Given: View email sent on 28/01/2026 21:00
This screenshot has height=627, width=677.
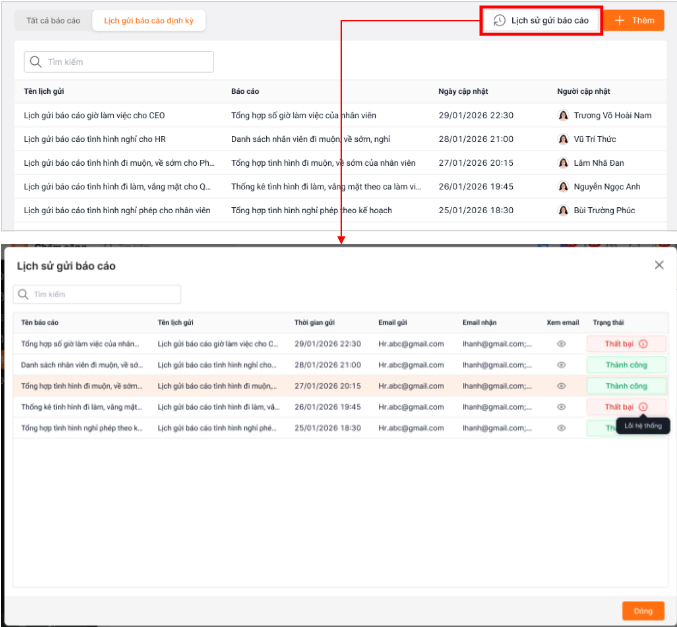Looking at the screenshot, I should coord(561,365).
